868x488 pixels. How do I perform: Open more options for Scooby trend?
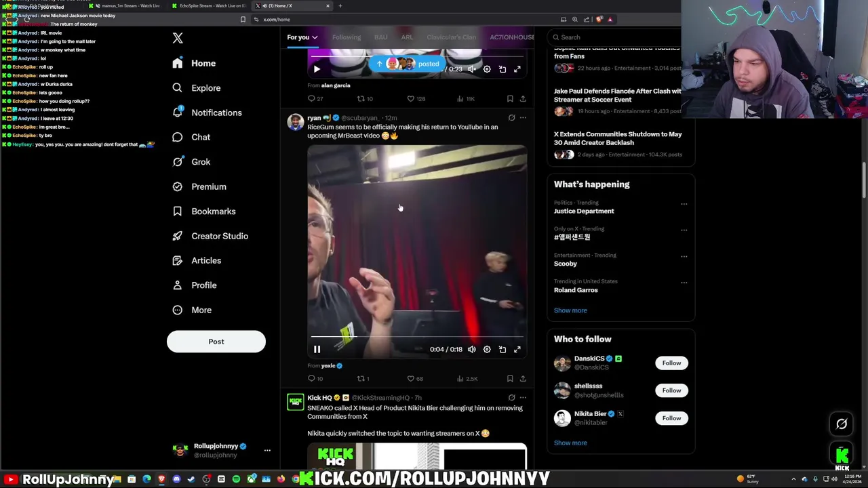(x=684, y=256)
